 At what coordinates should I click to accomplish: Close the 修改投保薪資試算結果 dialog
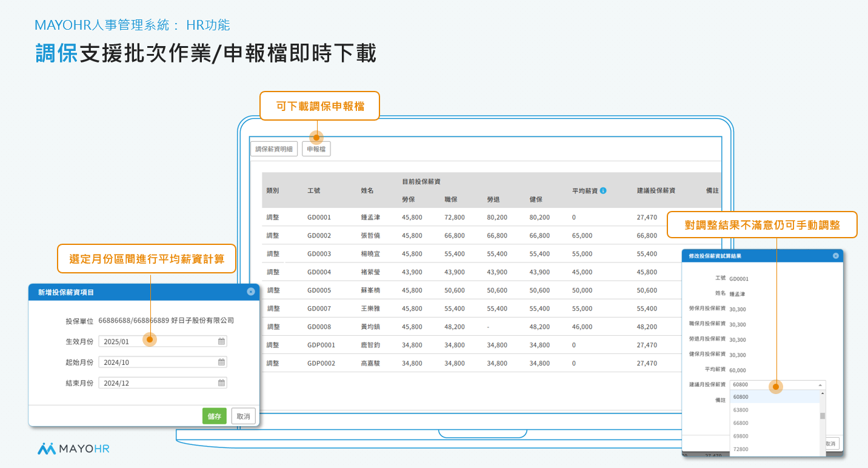coord(835,256)
